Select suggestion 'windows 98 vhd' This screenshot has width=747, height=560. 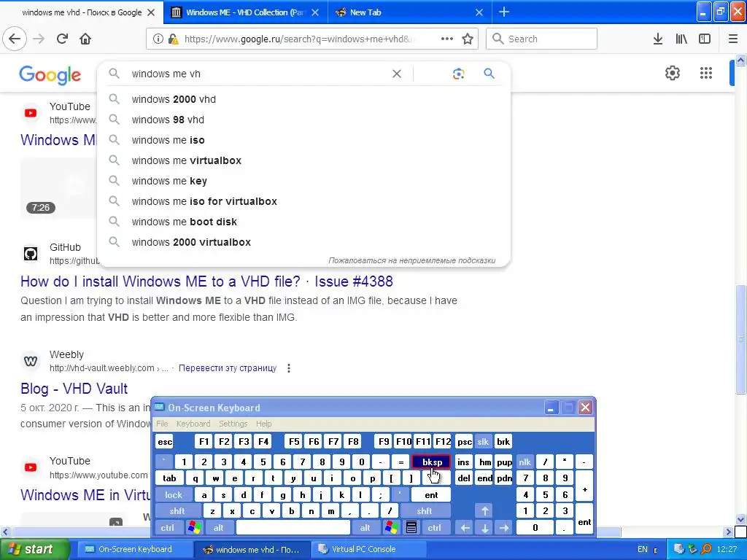(x=303, y=120)
